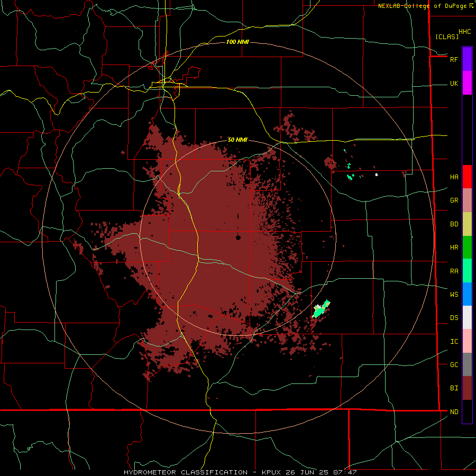476x476 pixels.
Task: Click the GC gray legend swatch
Action: (x=467, y=364)
